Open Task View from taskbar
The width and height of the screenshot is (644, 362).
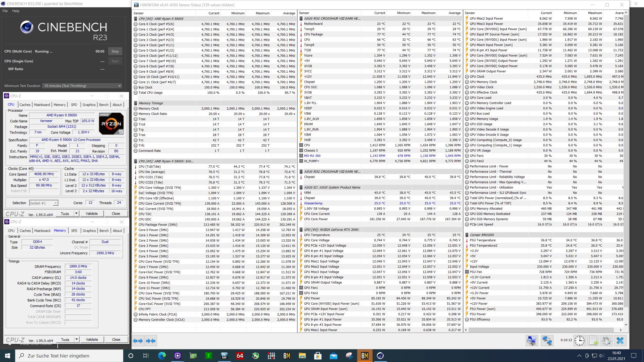click(146, 355)
